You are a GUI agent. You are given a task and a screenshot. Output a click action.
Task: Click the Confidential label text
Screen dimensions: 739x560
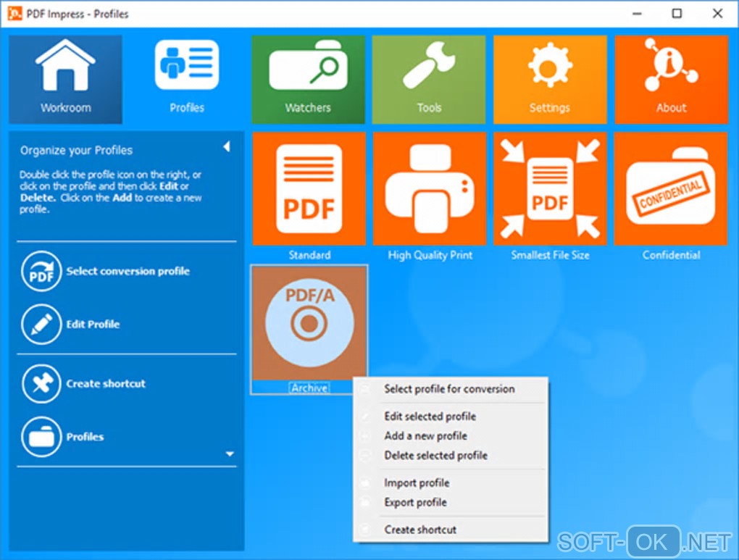[x=671, y=255]
